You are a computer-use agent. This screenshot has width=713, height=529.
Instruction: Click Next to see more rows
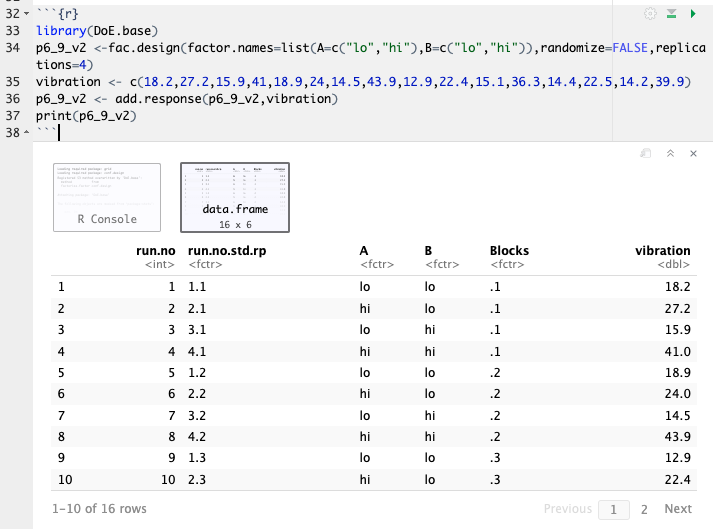pos(677,508)
